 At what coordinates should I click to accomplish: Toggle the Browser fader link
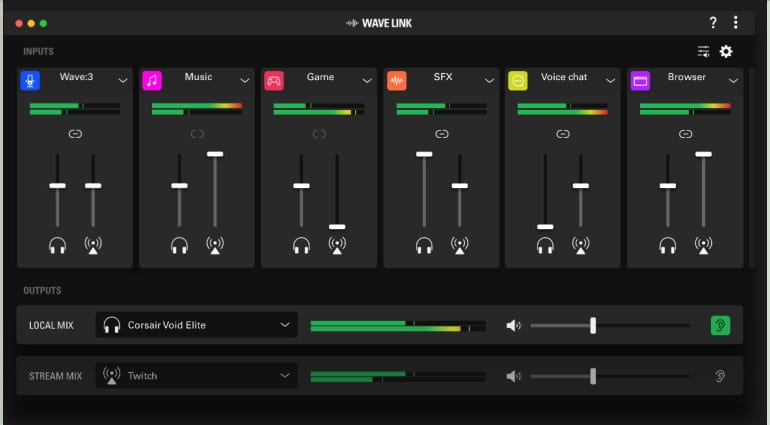(686, 134)
